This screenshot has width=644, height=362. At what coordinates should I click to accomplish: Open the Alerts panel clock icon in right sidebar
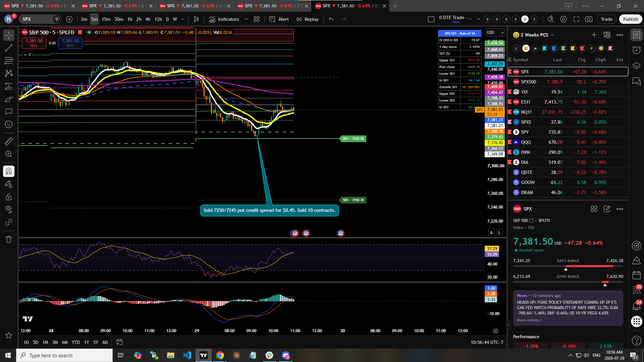636,50
